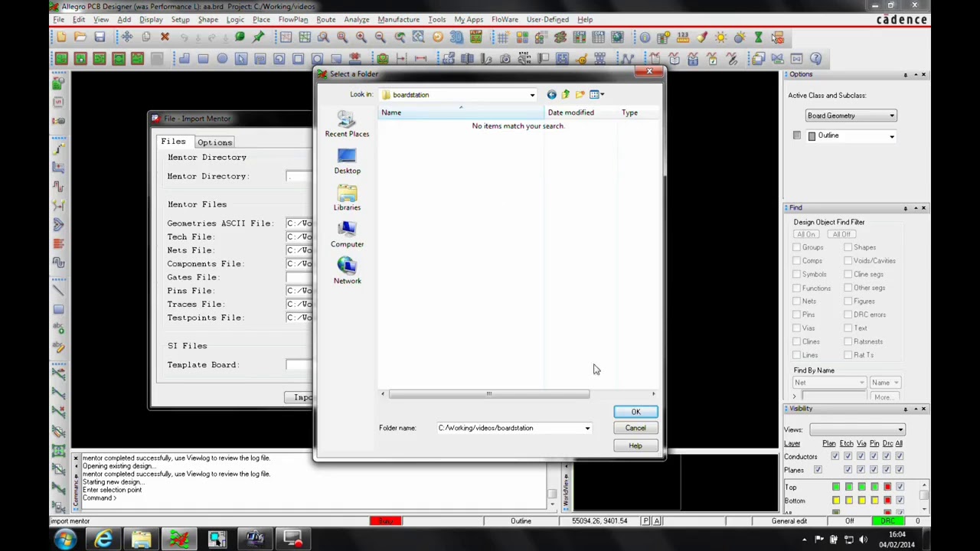Create a new folder in dialog
980x551 pixels.
coord(580,94)
